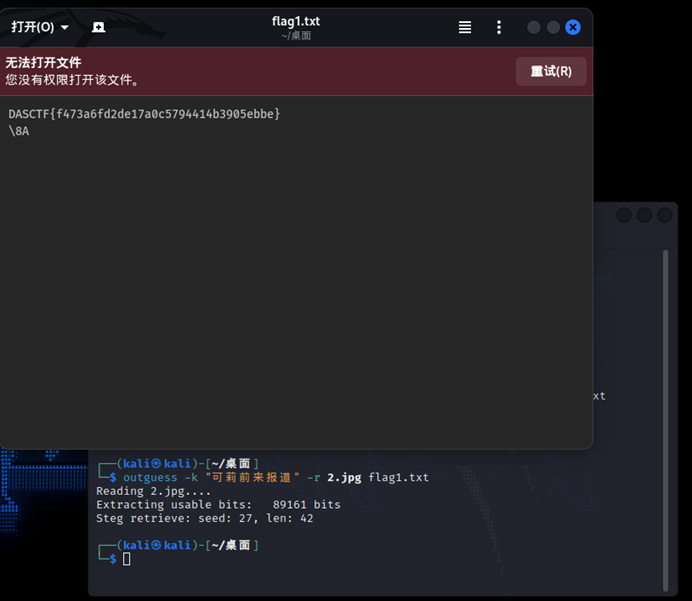Click the terminal's leftmost window control button

click(x=624, y=215)
